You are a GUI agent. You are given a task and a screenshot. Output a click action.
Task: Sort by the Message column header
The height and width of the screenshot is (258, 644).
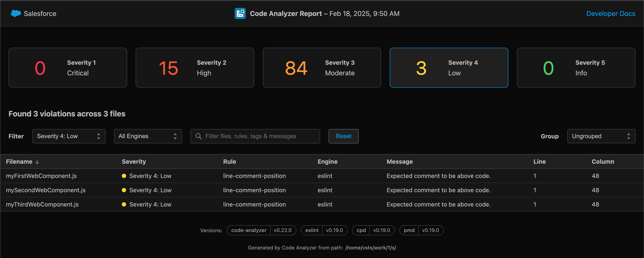point(400,162)
